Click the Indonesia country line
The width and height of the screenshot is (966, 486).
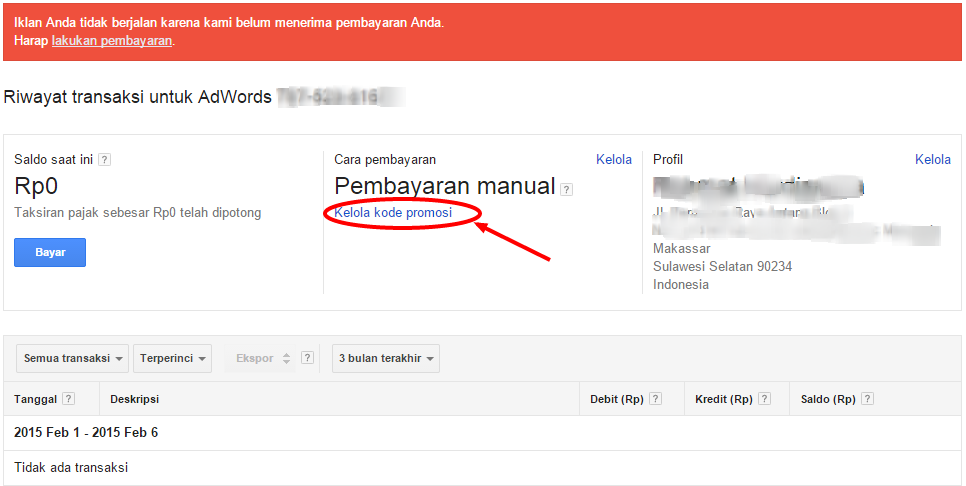pyautogui.click(x=681, y=285)
